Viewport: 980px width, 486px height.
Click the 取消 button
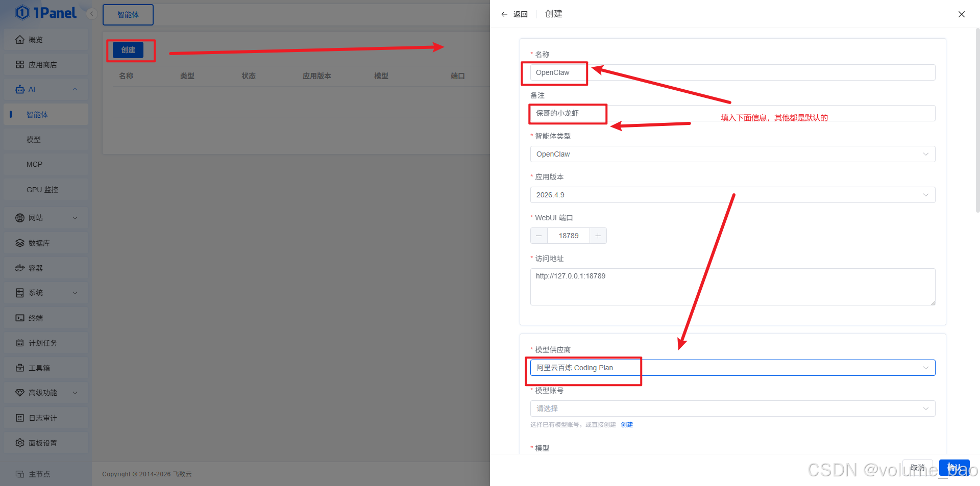tap(918, 467)
